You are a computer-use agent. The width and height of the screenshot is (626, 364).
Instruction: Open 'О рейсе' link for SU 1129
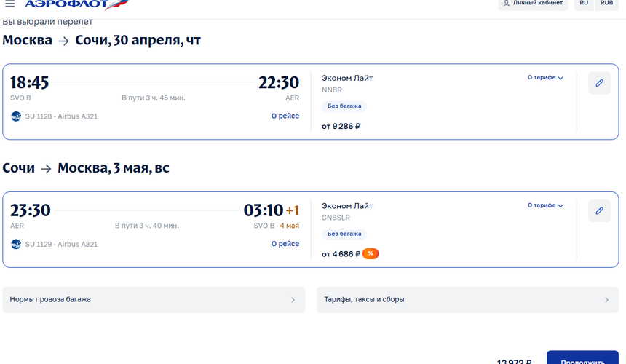coord(285,244)
